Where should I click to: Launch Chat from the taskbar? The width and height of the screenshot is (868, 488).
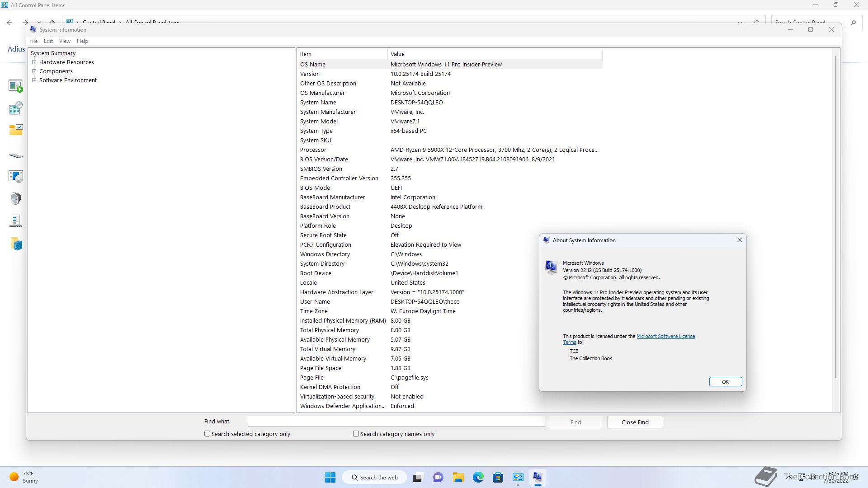[438, 477]
